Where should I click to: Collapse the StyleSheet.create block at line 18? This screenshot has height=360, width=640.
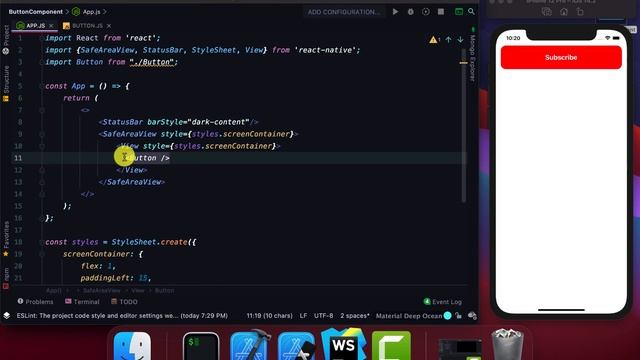(42, 242)
